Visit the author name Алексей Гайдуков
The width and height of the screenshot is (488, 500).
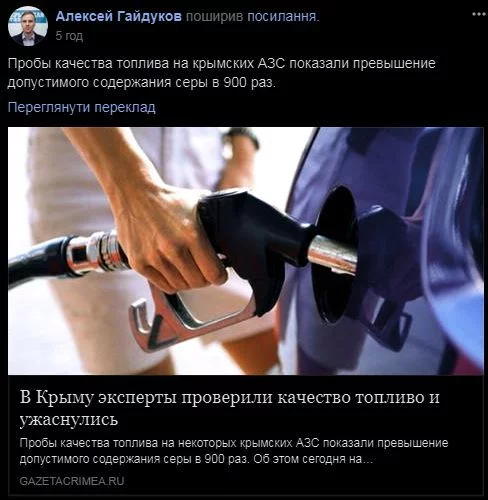click(119, 16)
